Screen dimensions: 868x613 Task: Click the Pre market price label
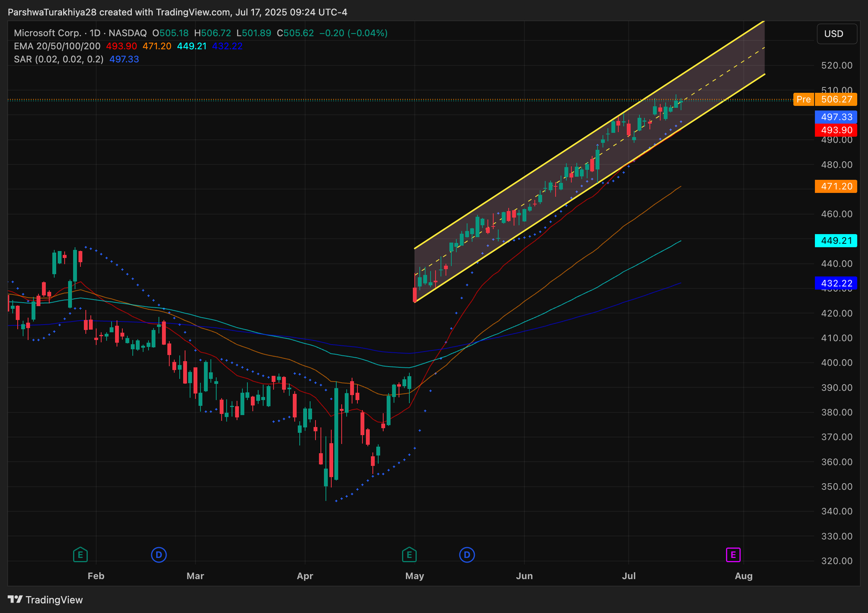(804, 99)
